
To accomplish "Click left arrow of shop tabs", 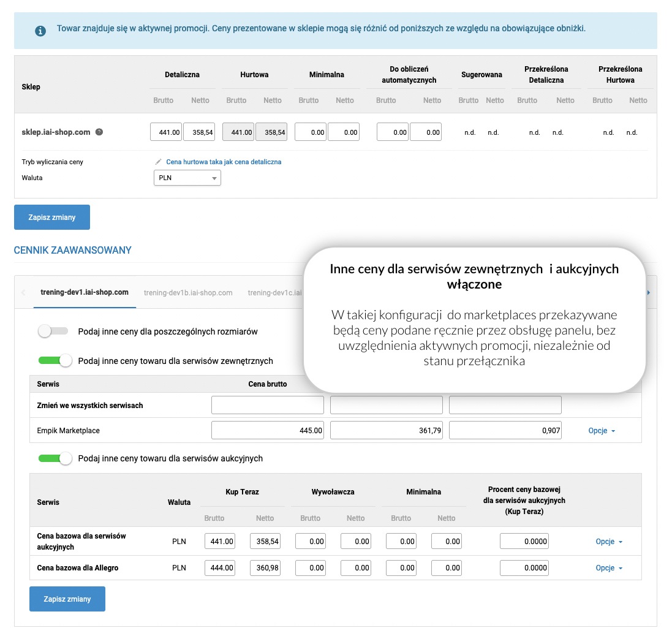I will point(24,293).
